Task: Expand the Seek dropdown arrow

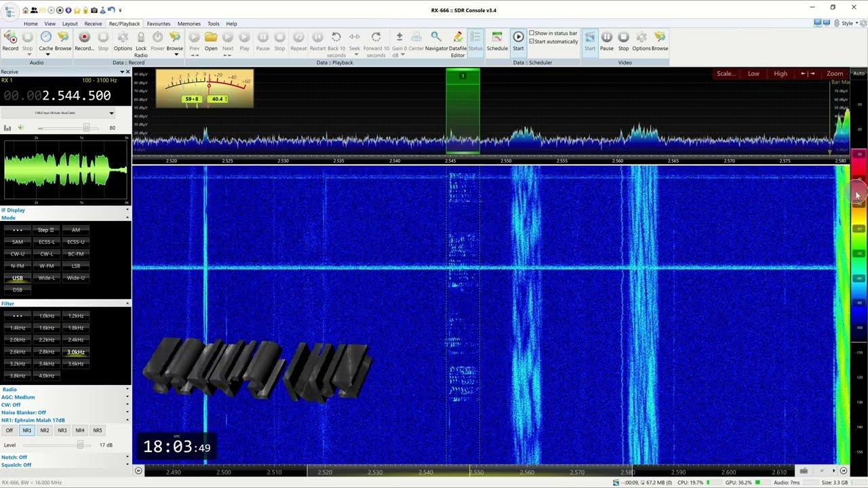Action: click(355, 55)
